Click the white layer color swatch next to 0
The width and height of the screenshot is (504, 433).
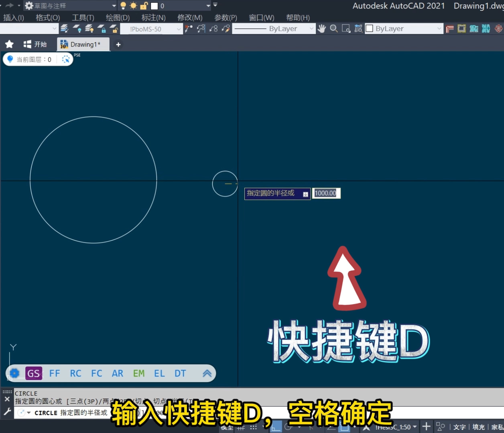click(154, 6)
